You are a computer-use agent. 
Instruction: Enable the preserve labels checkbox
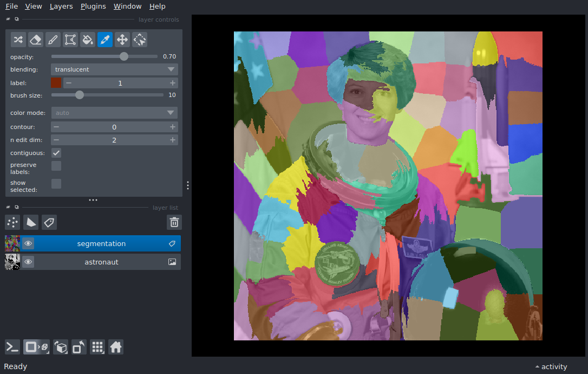pos(56,166)
